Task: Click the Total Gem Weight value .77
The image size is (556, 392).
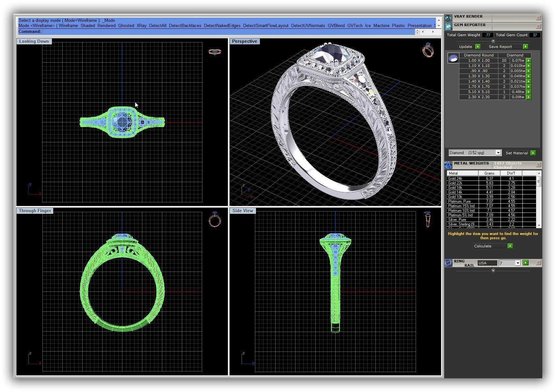Action: pyautogui.click(x=488, y=35)
